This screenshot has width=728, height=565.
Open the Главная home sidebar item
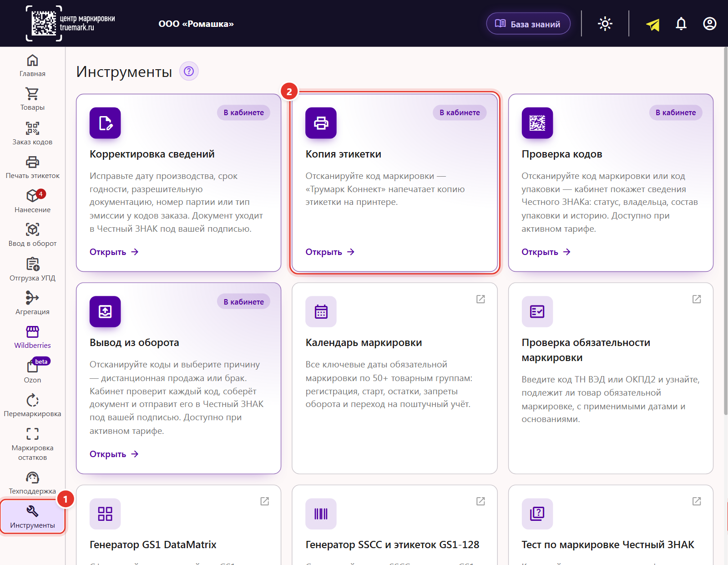coord(32,66)
